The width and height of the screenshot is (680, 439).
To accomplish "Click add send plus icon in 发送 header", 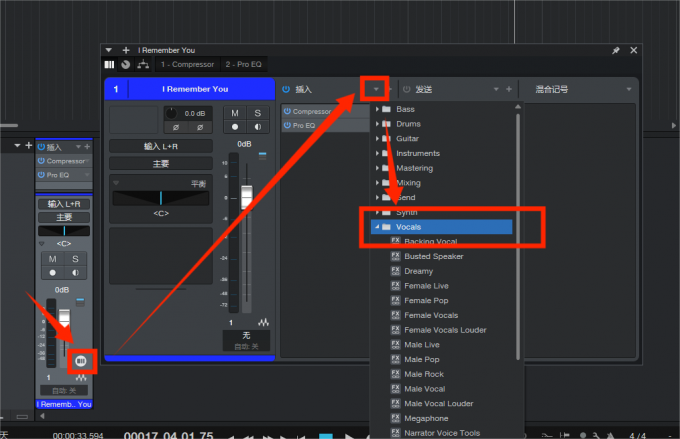I will [509, 89].
